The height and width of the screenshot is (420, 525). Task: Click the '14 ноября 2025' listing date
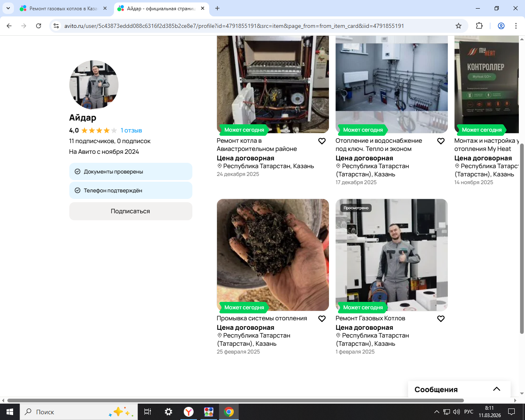(474, 183)
